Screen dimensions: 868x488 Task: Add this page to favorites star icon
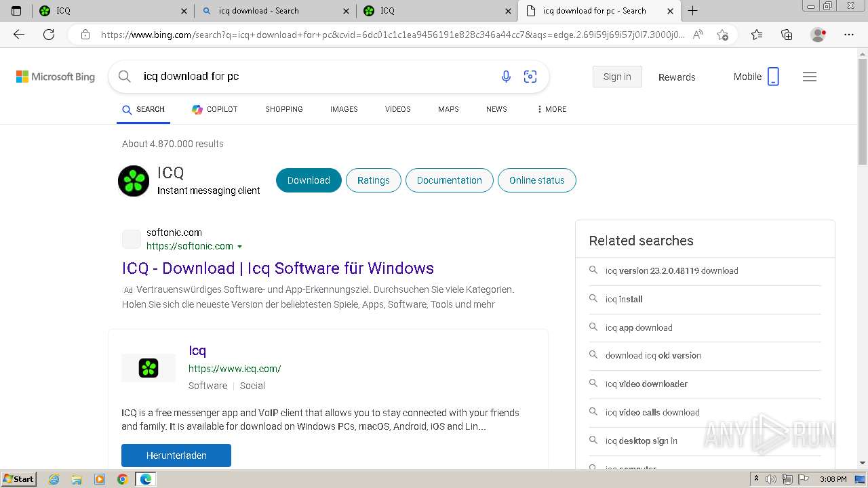[x=722, y=35]
